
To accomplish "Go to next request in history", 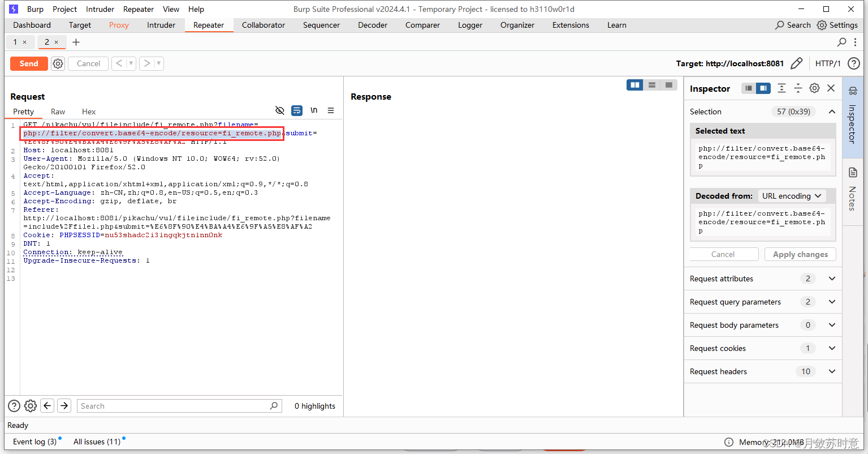I will pyautogui.click(x=146, y=63).
